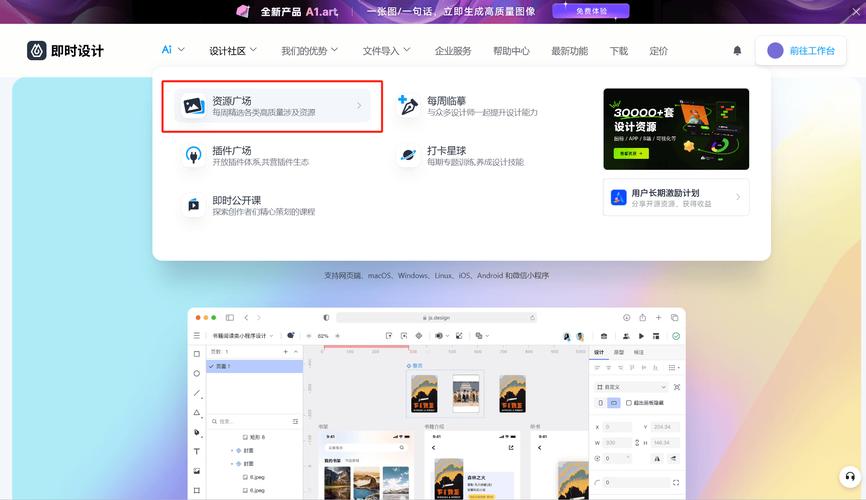Click the W width field
Screen dimensions: 866x500
pyautogui.click(x=617, y=443)
